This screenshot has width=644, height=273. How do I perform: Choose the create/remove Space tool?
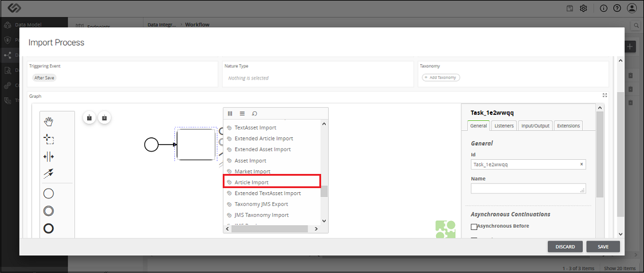click(49, 157)
